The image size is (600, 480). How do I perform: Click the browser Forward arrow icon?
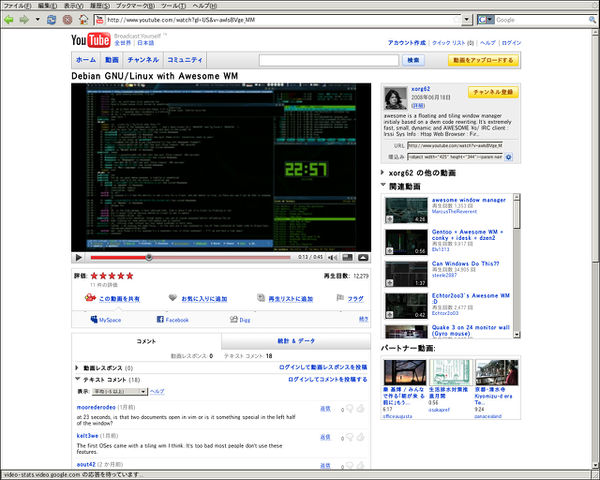(24, 20)
